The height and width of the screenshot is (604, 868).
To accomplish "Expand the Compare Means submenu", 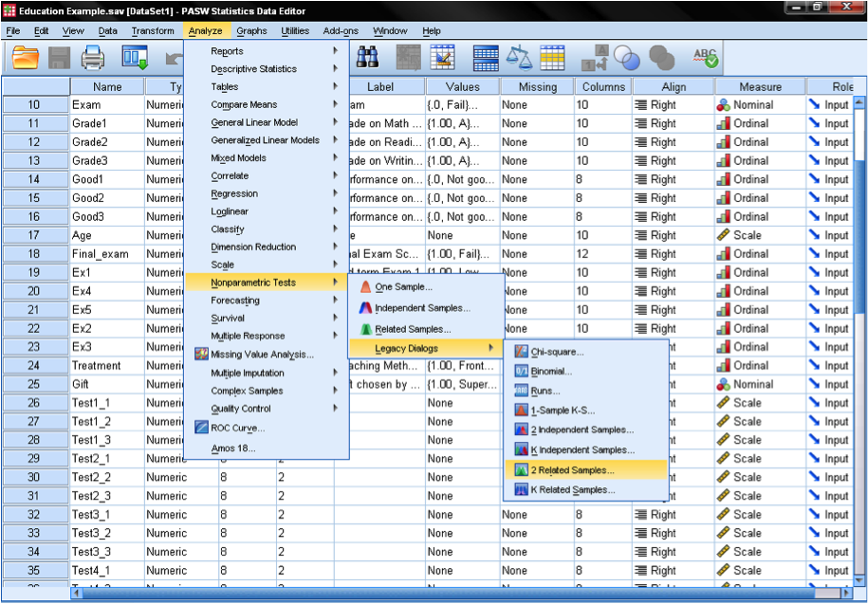I will (244, 105).
